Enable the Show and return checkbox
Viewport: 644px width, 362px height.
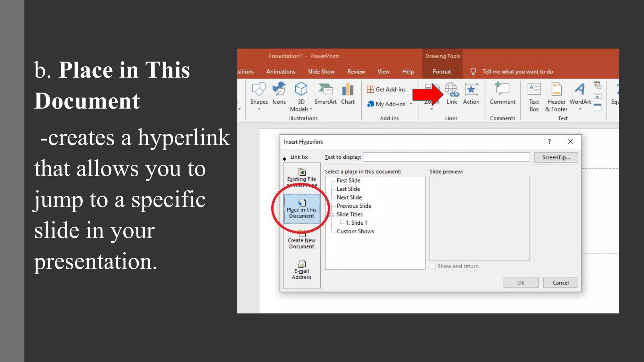(x=433, y=266)
